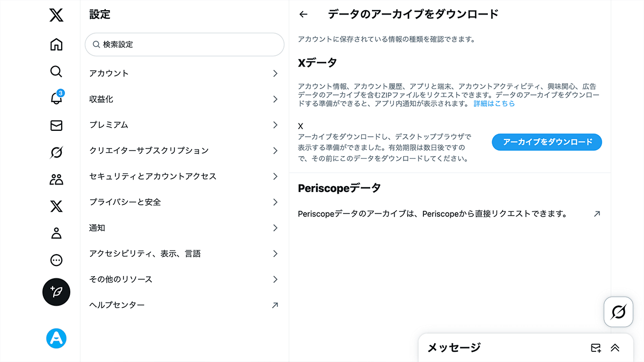Expand the メッセージ drawer with double chevron
This screenshot has height=362, width=644.
click(x=615, y=348)
